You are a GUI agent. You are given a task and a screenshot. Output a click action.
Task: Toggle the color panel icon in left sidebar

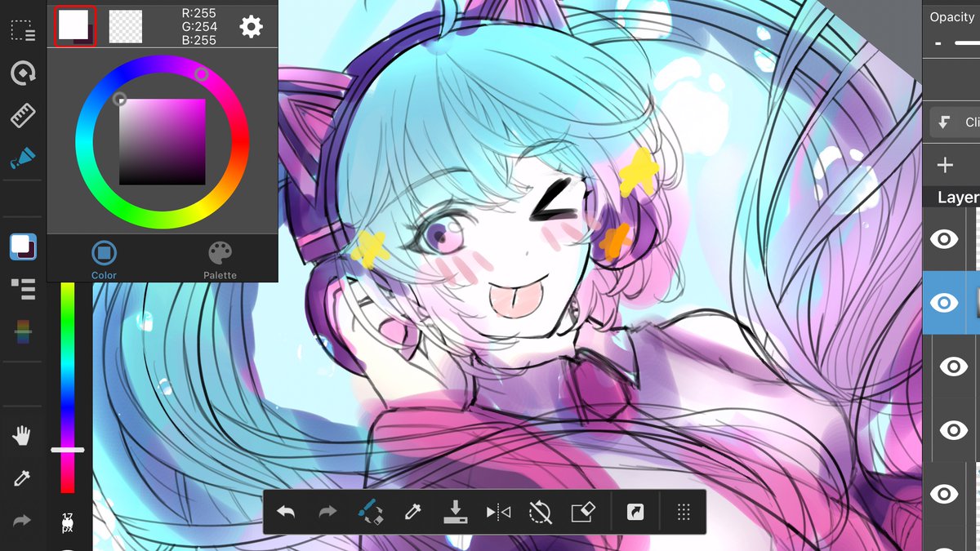tap(23, 246)
